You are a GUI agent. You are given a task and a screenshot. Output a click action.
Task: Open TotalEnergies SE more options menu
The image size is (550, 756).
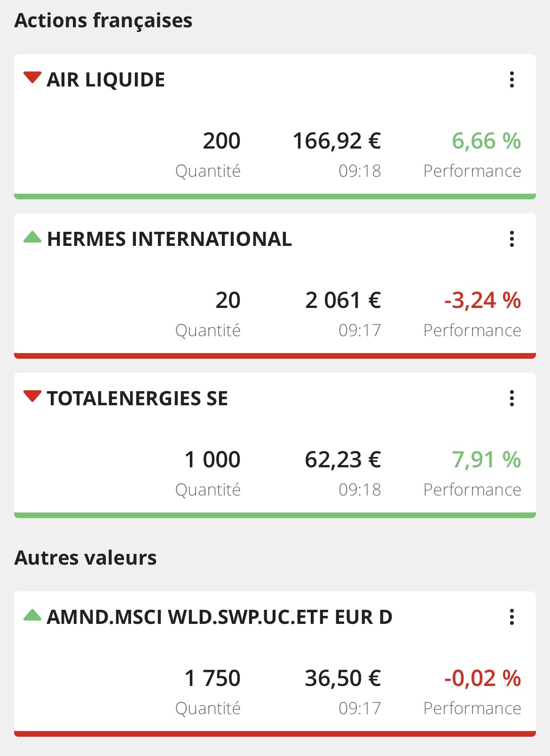512,398
